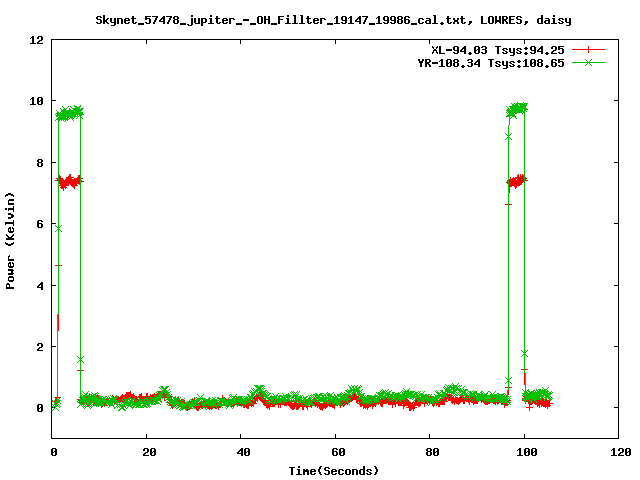Click y-axis tick label 4
This screenshot has height=480, width=640.
40,286
